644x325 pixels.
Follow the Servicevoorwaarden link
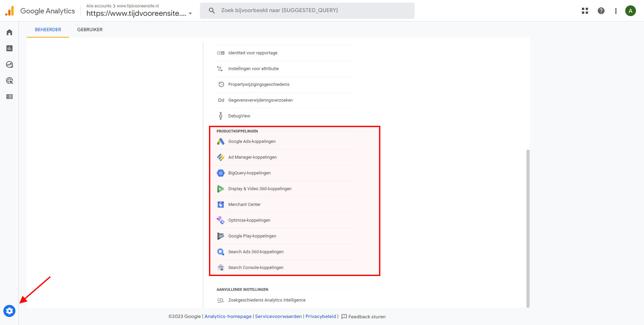click(278, 317)
